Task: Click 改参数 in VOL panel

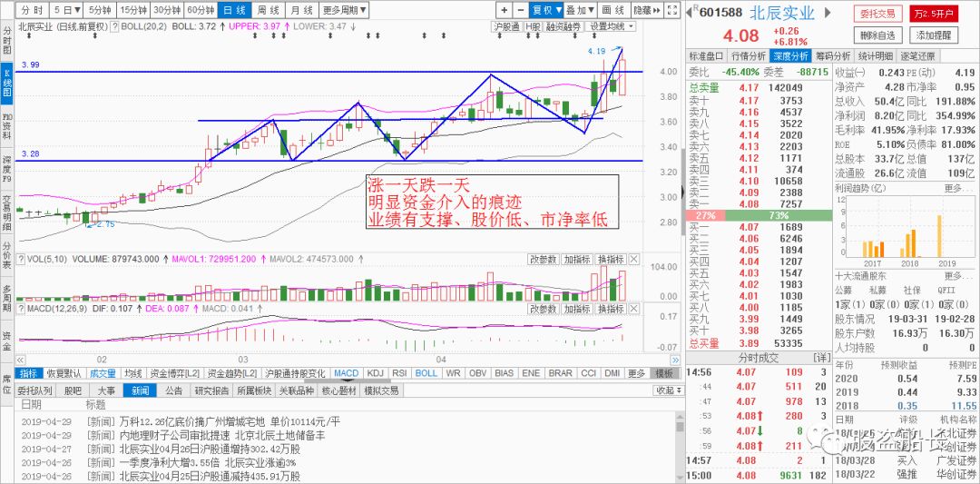Action: point(543,259)
